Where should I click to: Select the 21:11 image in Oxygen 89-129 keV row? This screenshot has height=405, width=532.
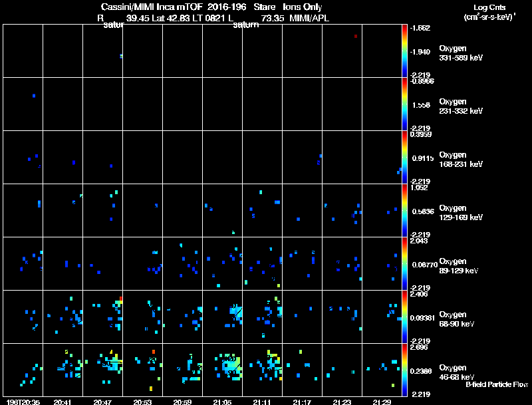point(262,263)
